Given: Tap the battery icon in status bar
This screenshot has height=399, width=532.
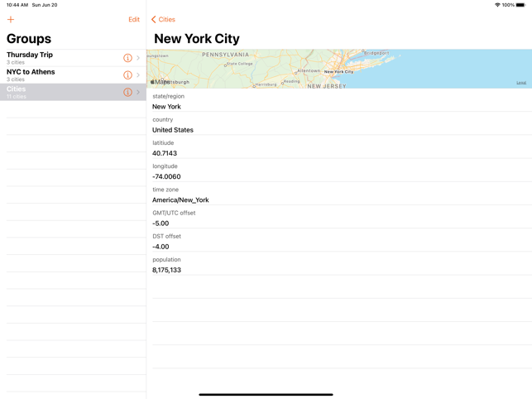Looking at the screenshot, I should pyautogui.click(x=520, y=5).
